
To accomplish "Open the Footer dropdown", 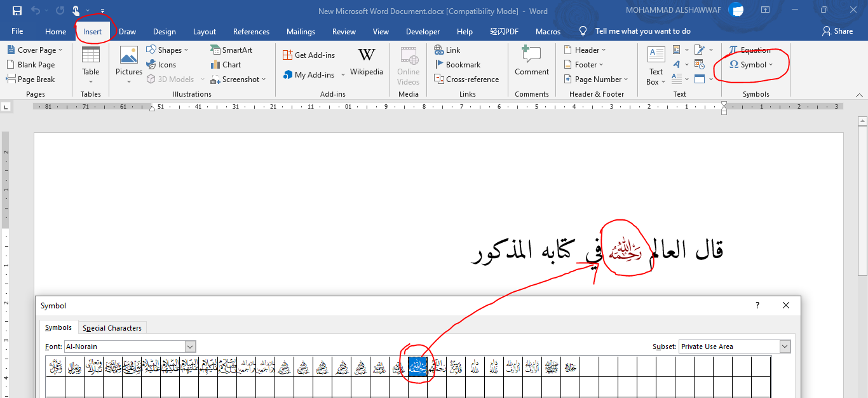I will [x=584, y=65].
